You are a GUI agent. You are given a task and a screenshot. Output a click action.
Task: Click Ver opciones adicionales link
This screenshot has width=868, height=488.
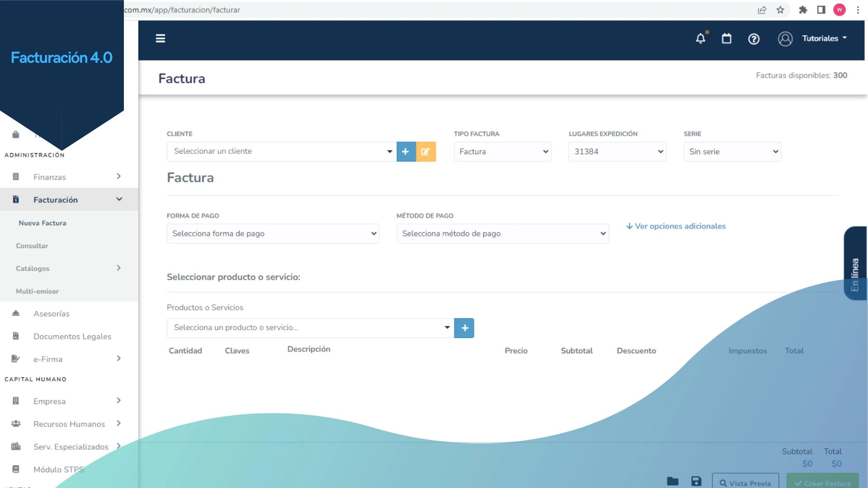coord(676,226)
